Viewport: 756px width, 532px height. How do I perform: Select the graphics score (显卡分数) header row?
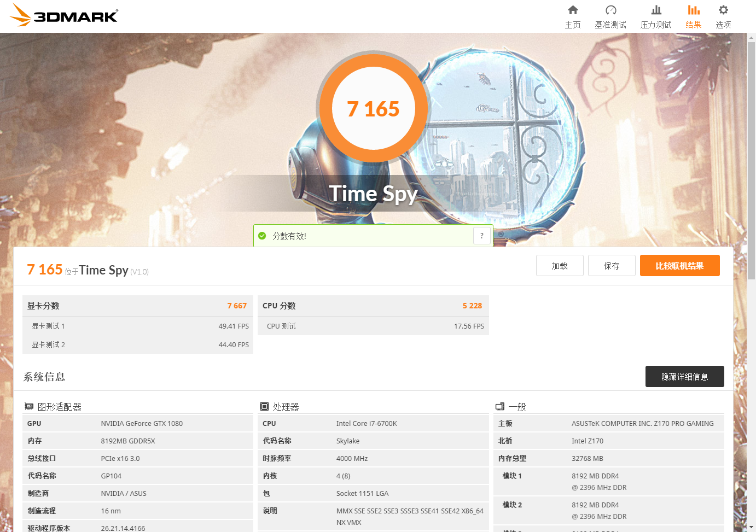[x=137, y=306]
